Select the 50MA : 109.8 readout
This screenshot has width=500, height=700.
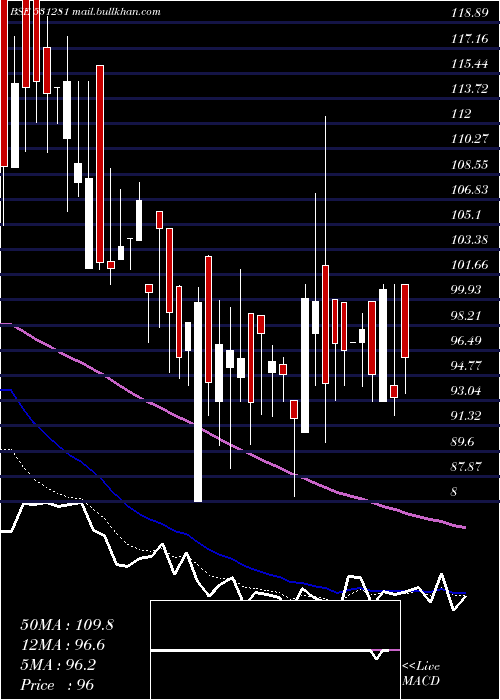[67, 625]
